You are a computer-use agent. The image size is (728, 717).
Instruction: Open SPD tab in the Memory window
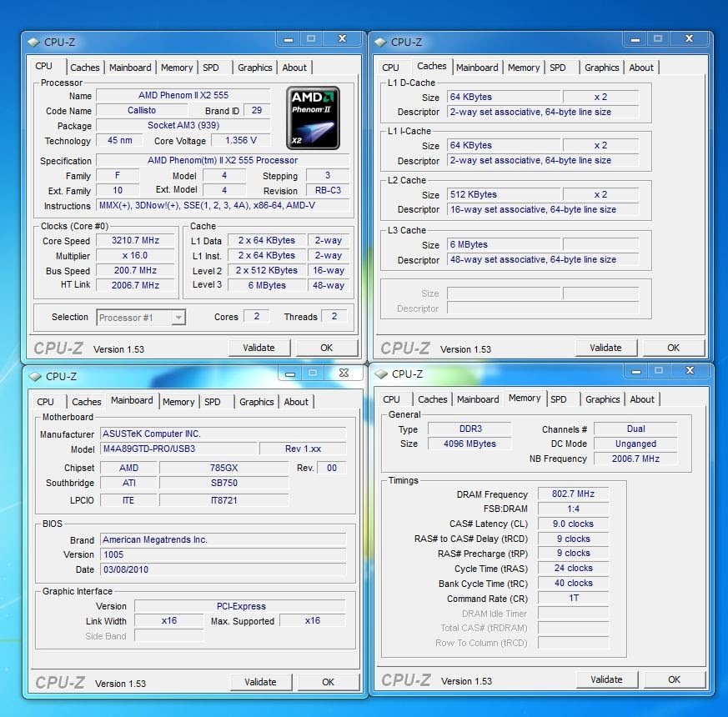559,399
